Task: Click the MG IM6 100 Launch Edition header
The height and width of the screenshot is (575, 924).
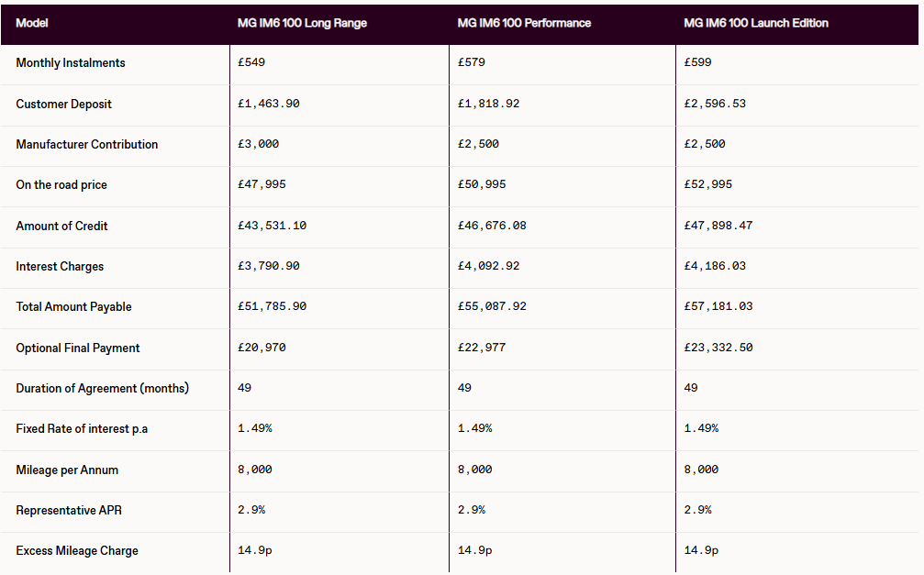Action: pyautogui.click(x=756, y=23)
